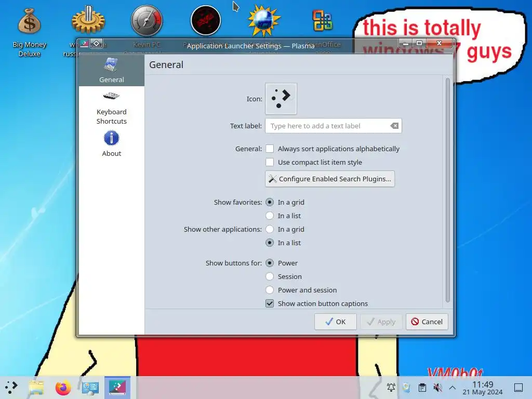Click the settings dialog vertical scrollbar
The image size is (532, 399).
447,190
